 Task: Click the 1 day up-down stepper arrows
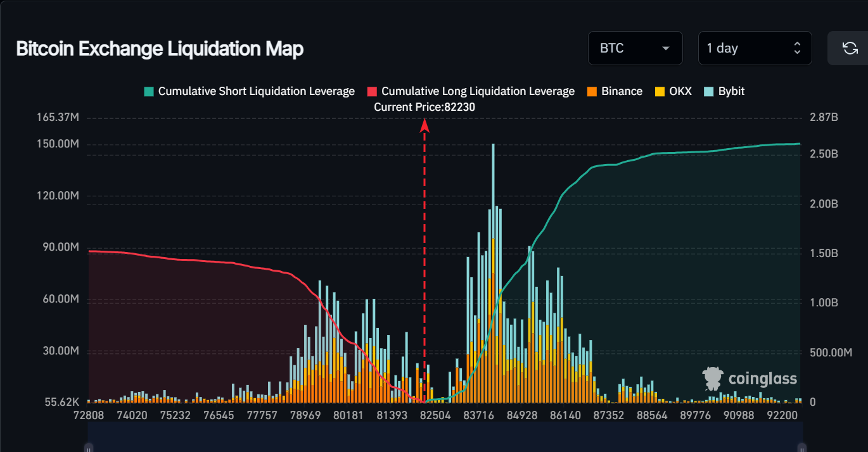797,48
